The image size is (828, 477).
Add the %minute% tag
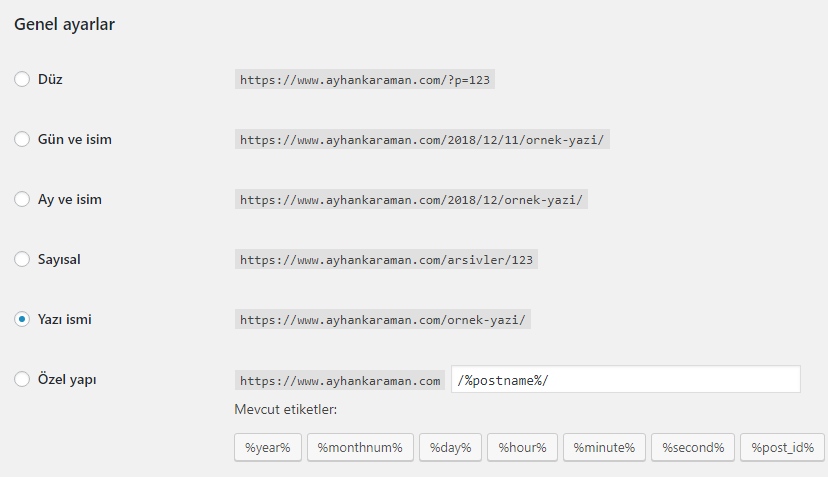pyautogui.click(x=604, y=447)
